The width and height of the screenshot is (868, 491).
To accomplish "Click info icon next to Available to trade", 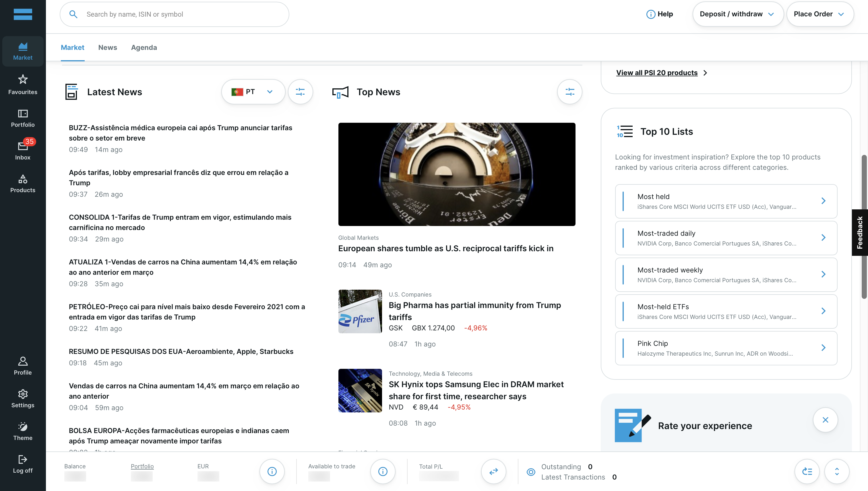I will coord(382,471).
